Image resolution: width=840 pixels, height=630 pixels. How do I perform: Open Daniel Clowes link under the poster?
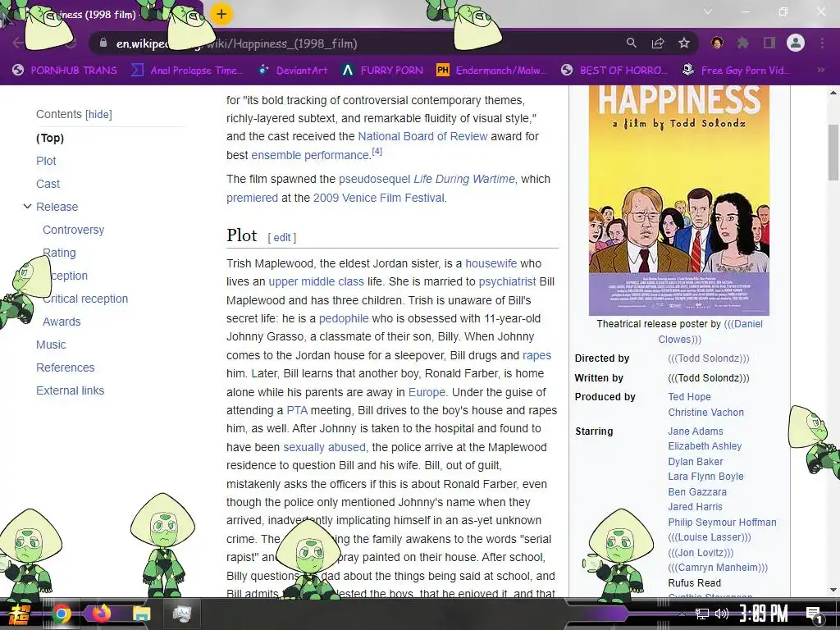[710, 331]
